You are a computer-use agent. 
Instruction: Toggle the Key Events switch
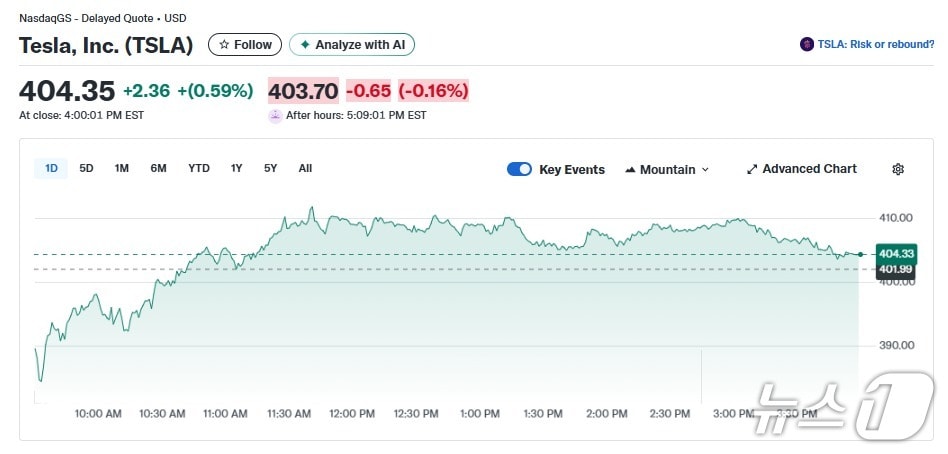pyautogui.click(x=519, y=169)
